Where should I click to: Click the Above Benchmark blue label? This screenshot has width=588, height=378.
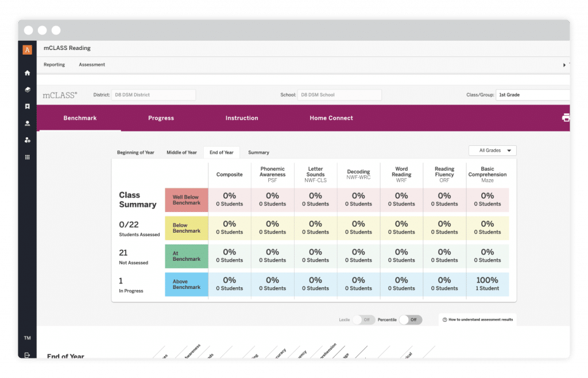tap(187, 284)
